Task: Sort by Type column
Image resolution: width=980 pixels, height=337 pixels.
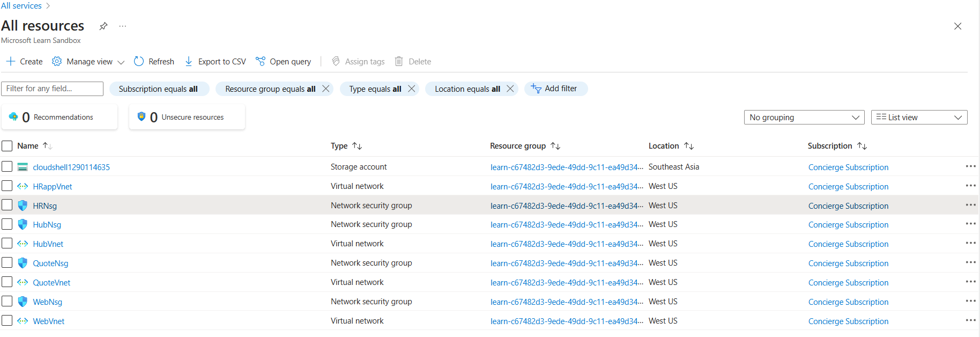Action: coord(346,146)
